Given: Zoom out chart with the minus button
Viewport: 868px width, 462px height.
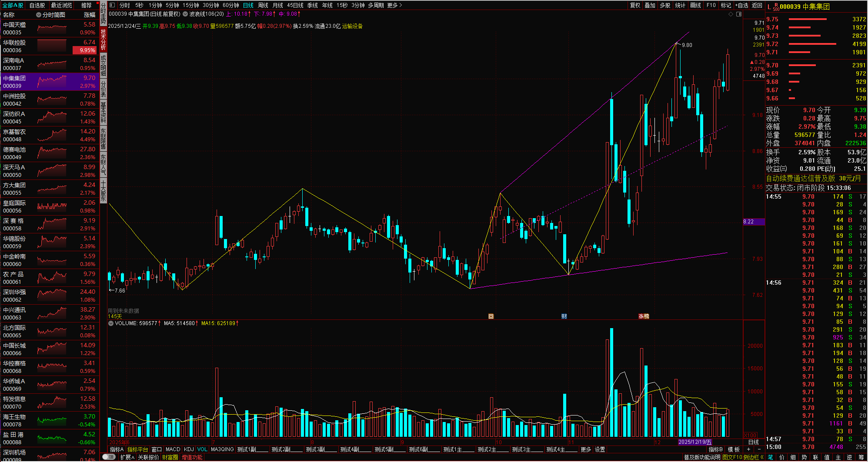Looking at the screenshot, I should 759,449.
